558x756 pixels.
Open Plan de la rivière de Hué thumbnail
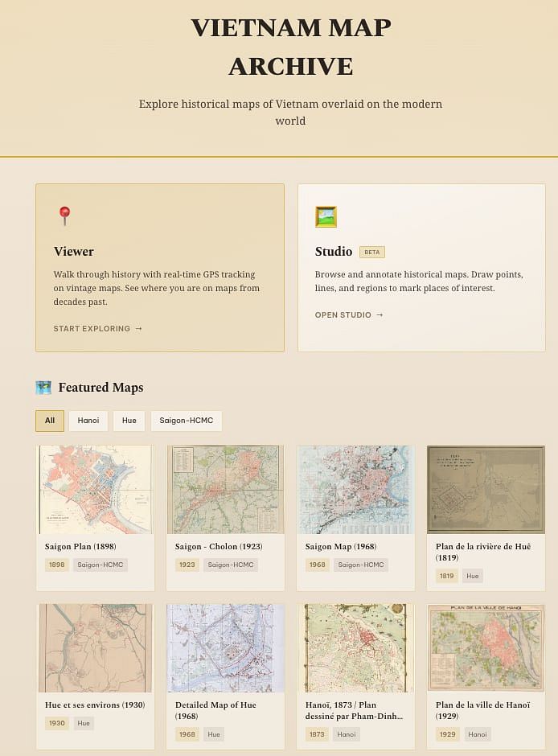pyautogui.click(x=486, y=489)
